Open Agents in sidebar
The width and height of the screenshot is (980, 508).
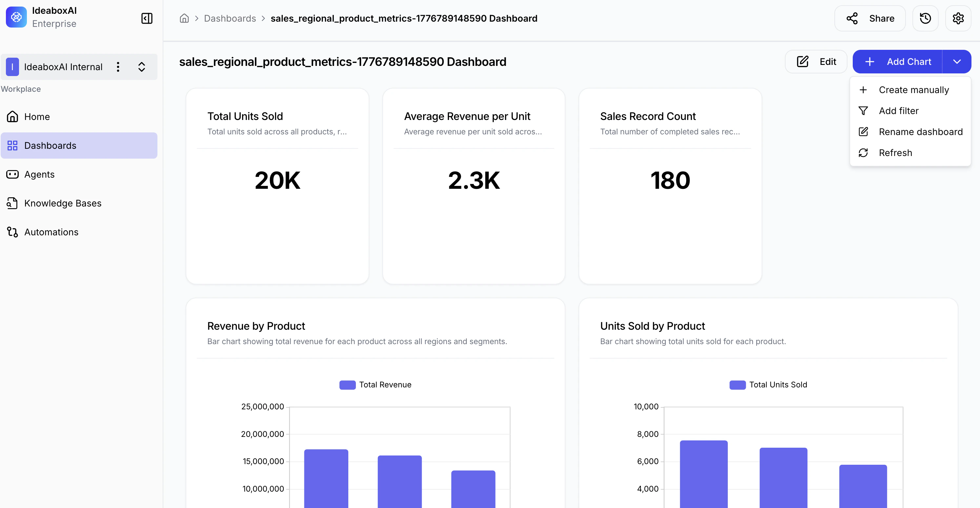click(x=79, y=175)
